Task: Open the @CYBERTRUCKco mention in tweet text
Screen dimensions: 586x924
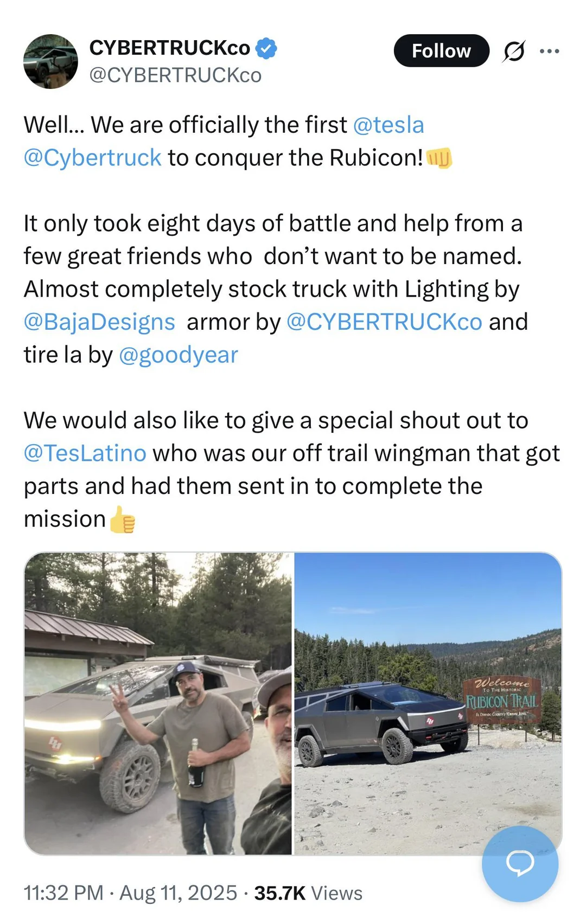Action: coord(384,322)
